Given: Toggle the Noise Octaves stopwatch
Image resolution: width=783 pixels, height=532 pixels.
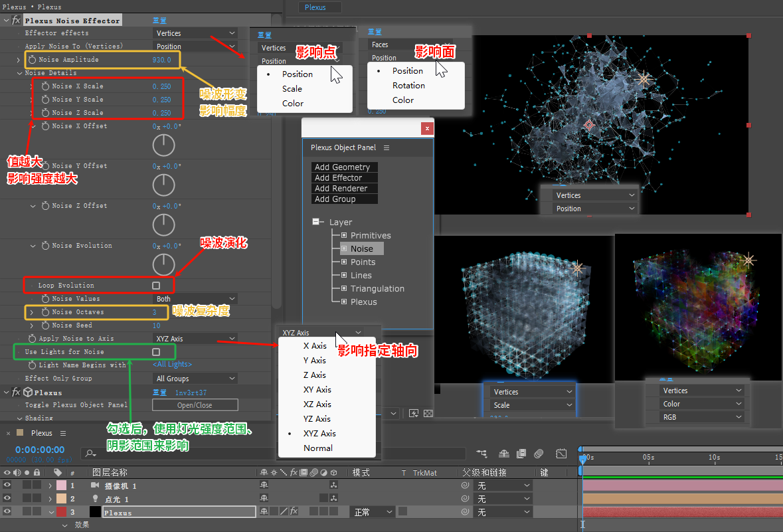Looking at the screenshot, I should click(45, 311).
